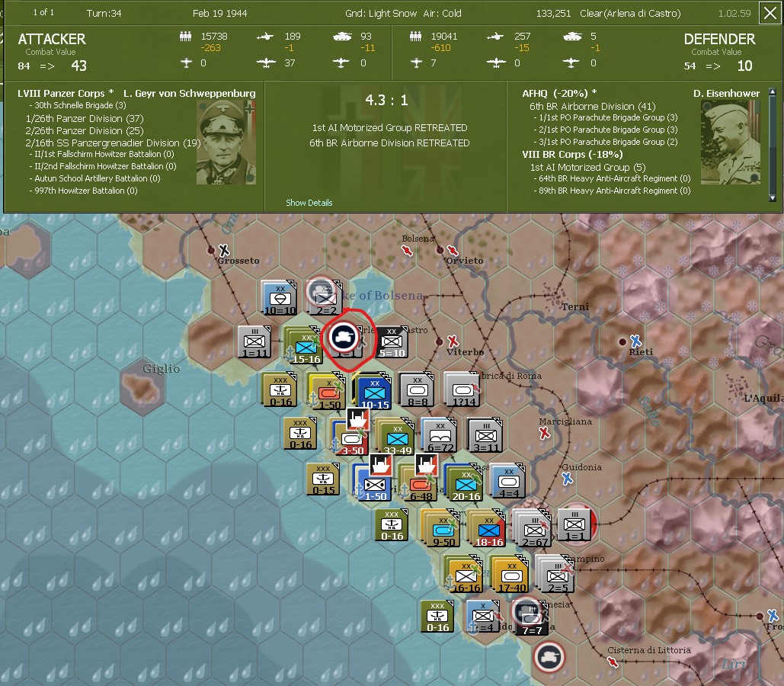Select the 18-16 infantry division counter
This screenshot has width=784, height=686.
coord(487,528)
